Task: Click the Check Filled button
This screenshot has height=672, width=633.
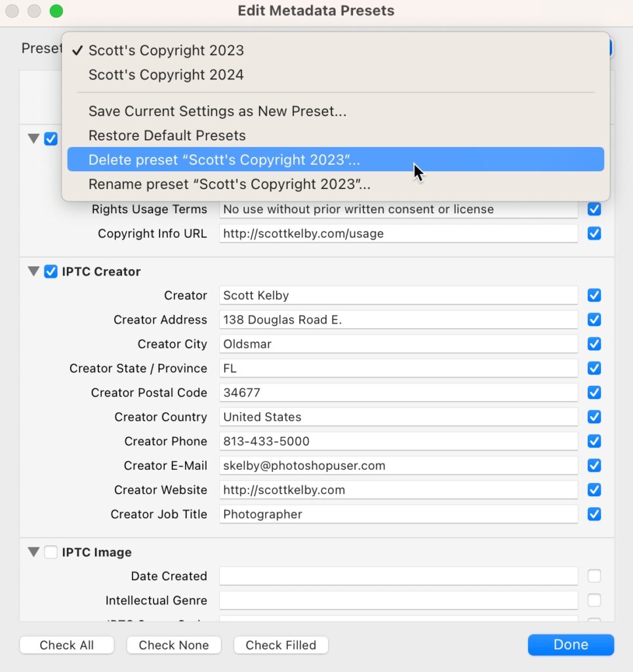Action: click(x=281, y=645)
